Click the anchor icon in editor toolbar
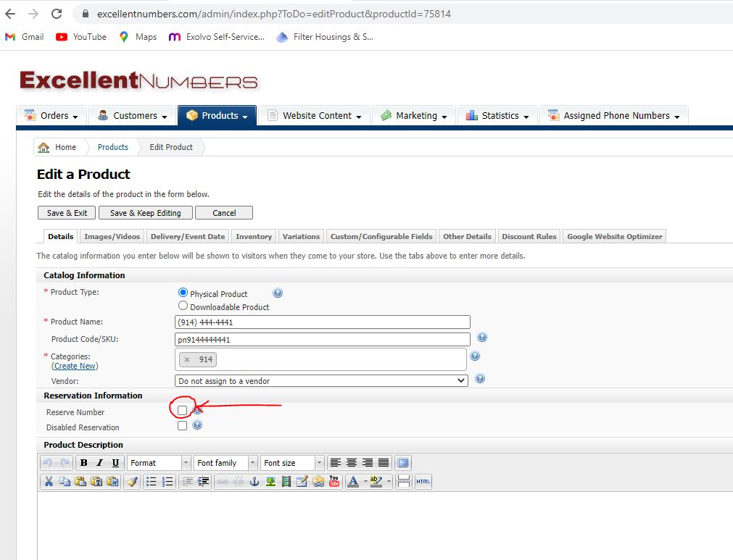Viewport: 733px width, 560px height. [254, 482]
